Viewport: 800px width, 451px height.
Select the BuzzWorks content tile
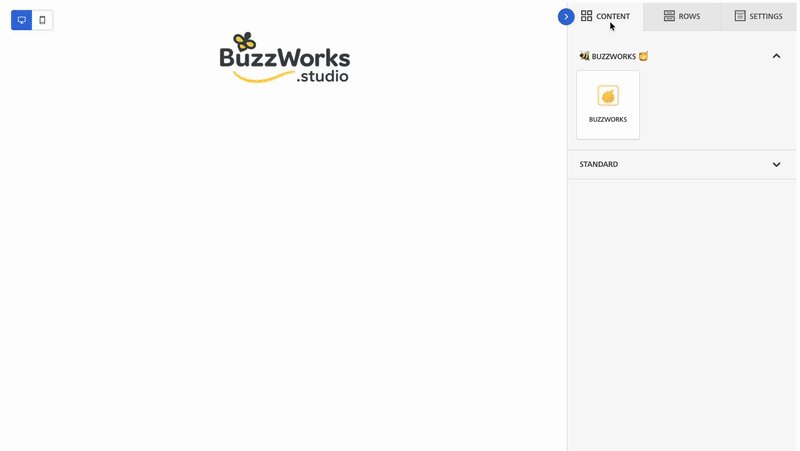pos(608,105)
